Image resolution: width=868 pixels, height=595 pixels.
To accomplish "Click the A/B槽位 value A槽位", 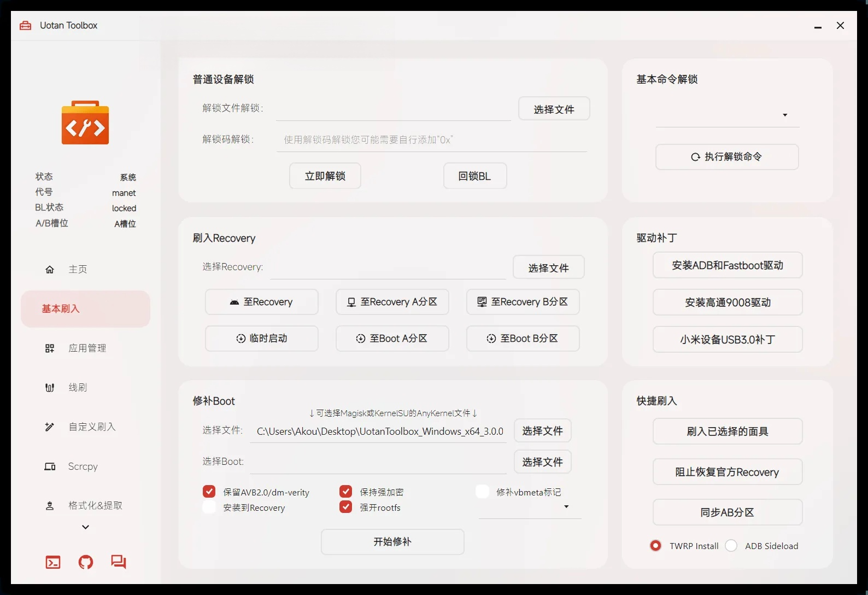I will coord(125,224).
